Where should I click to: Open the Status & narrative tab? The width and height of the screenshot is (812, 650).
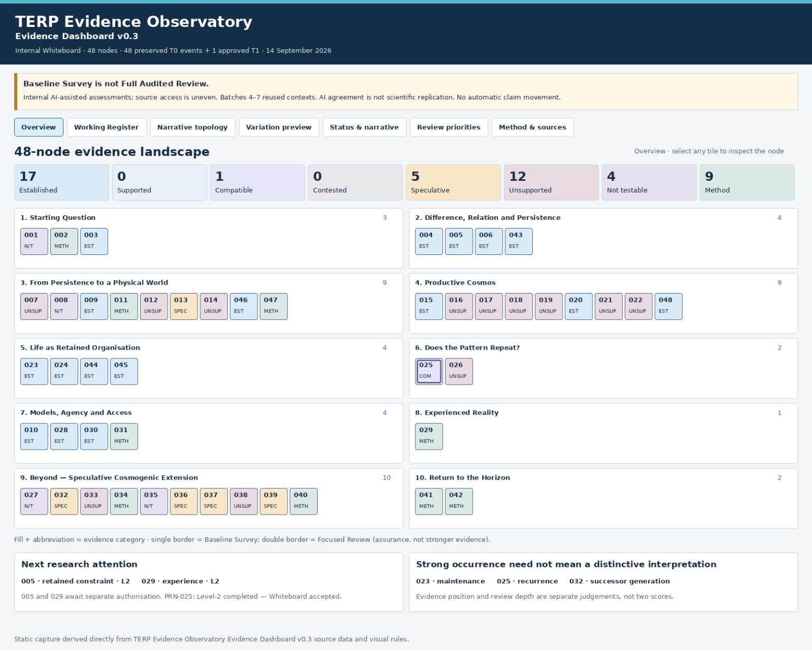[364, 127]
